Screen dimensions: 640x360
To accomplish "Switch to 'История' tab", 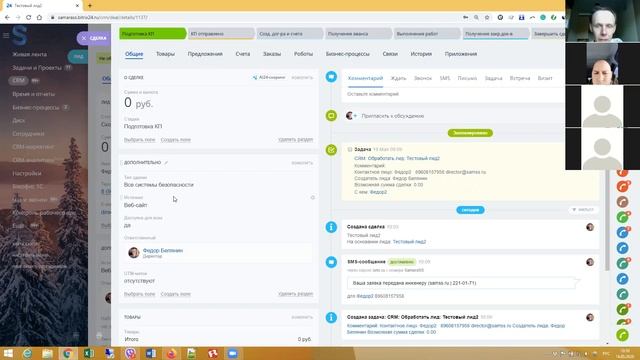I will 421,54.
